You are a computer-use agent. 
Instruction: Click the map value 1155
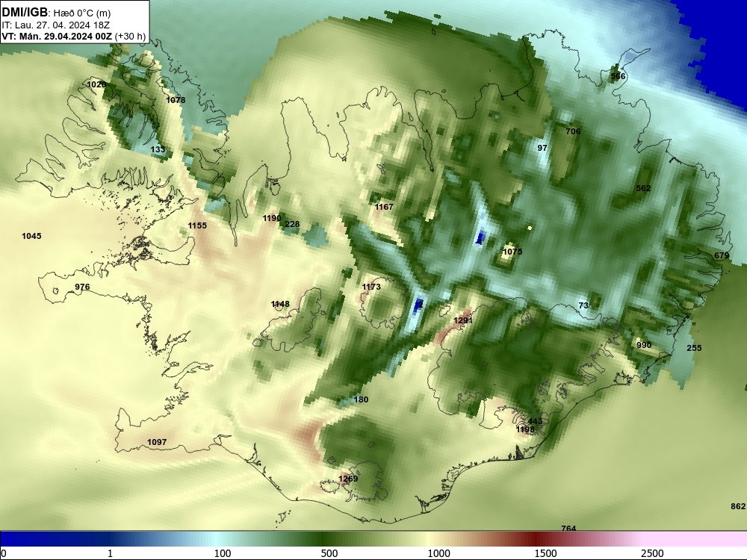point(197,225)
